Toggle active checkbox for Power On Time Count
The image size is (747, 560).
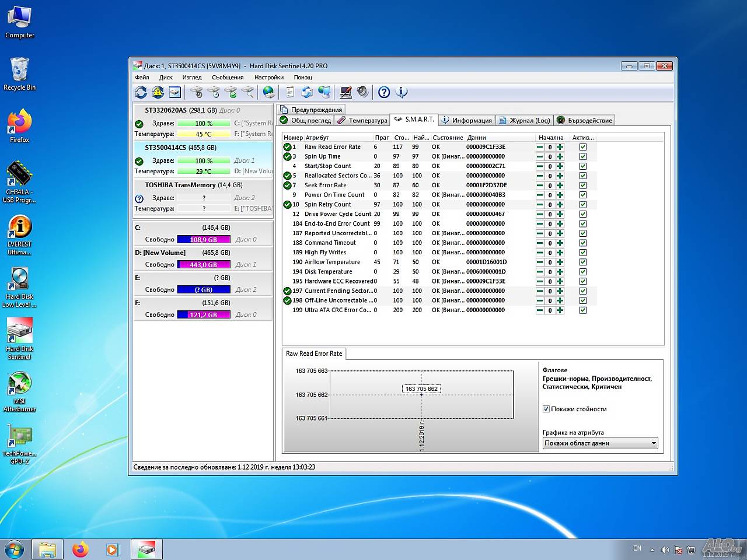582,195
